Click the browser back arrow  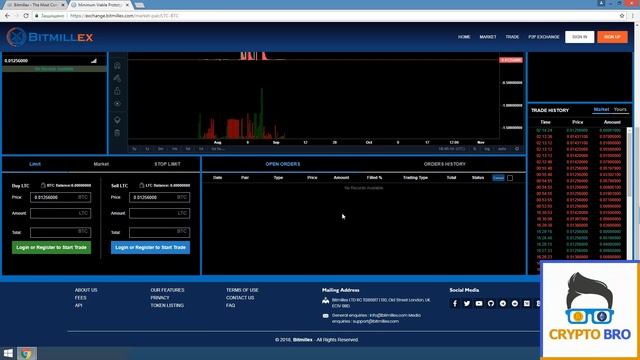pyautogui.click(x=8, y=16)
